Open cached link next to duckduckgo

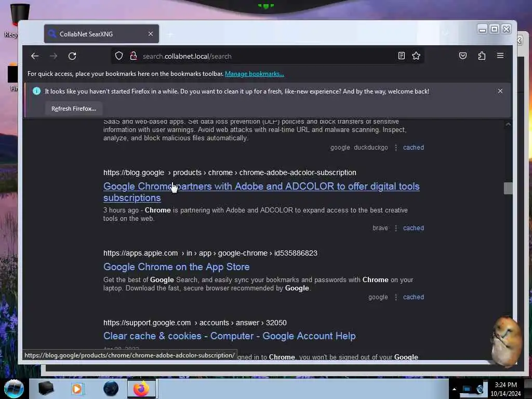pos(413,147)
